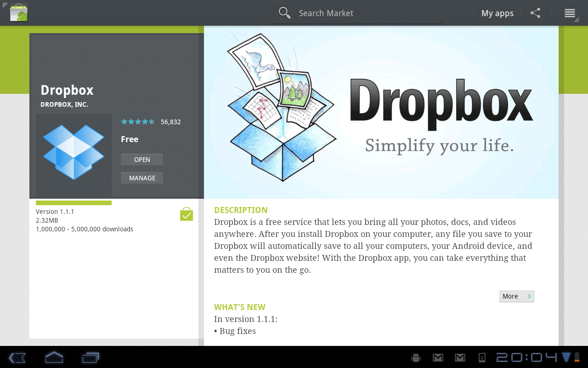Open the Android debug notification icon
The height and width of the screenshot is (368, 588).
416,357
